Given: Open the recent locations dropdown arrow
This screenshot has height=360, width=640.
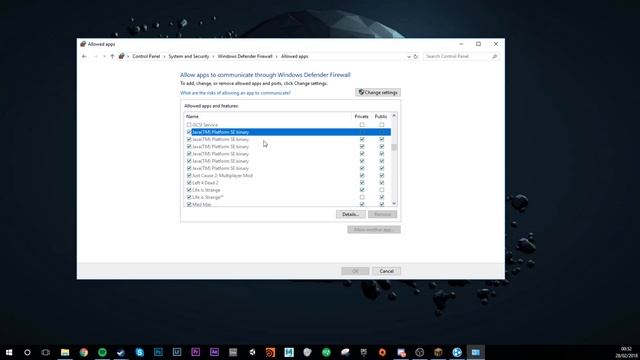Looking at the screenshot, I should (104, 56).
